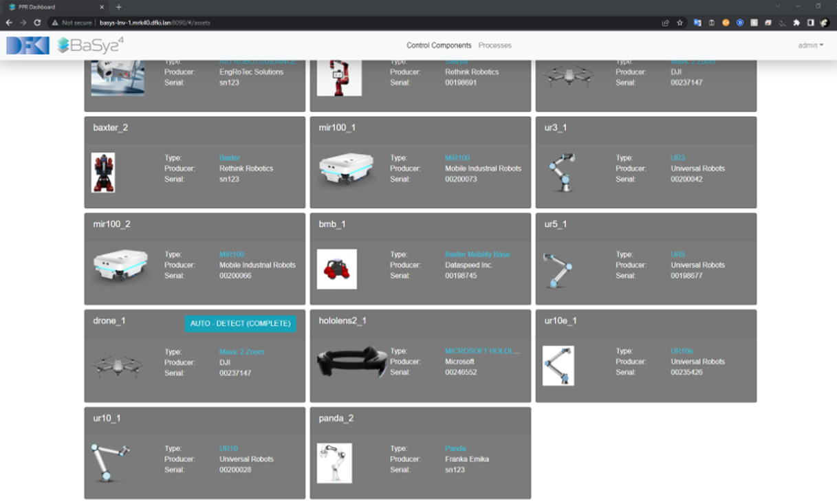837x504 pixels.
Task: Click the ur5_1 robot arm image
Action: [x=556, y=270]
